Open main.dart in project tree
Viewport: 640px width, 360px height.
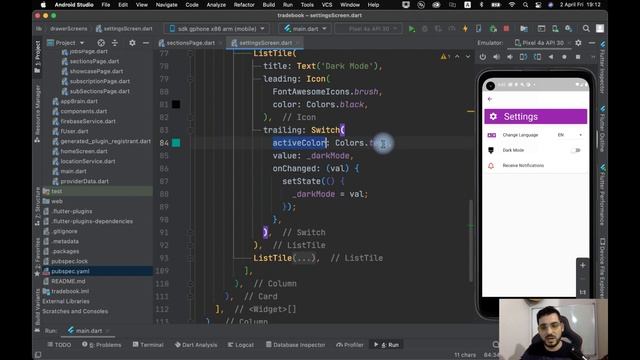pyautogui.click(x=73, y=171)
